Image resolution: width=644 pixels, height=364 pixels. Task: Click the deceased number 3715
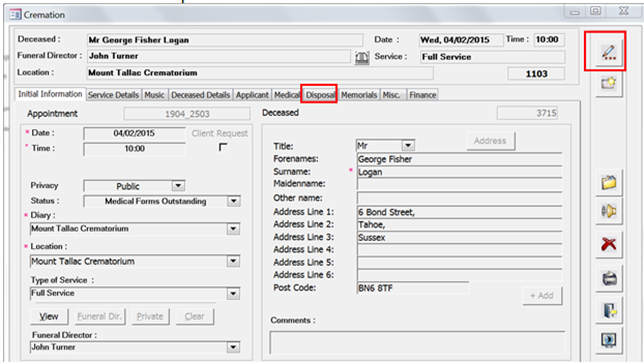tap(527, 113)
